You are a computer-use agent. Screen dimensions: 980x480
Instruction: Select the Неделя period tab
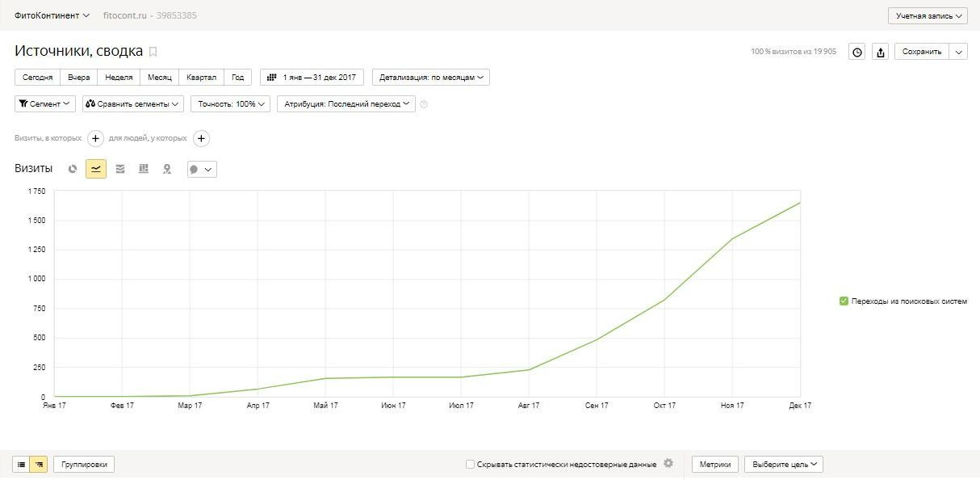tap(119, 78)
